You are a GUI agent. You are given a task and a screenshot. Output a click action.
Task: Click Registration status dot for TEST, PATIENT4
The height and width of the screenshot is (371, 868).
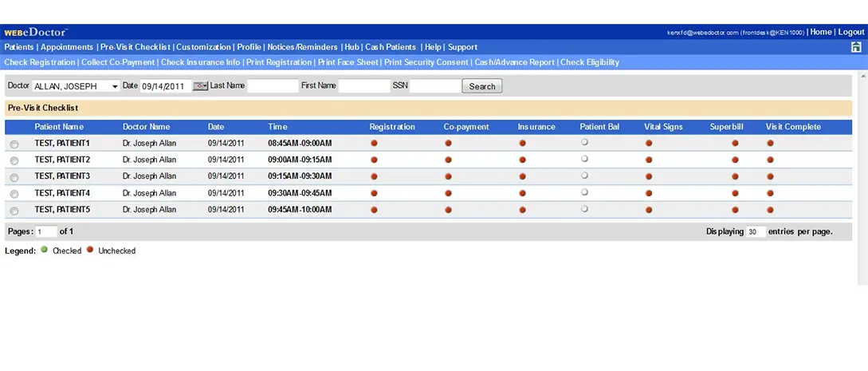(x=374, y=193)
